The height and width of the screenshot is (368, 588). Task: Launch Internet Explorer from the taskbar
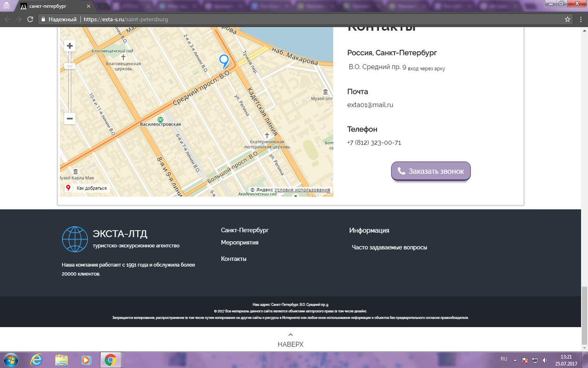tap(36, 360)
